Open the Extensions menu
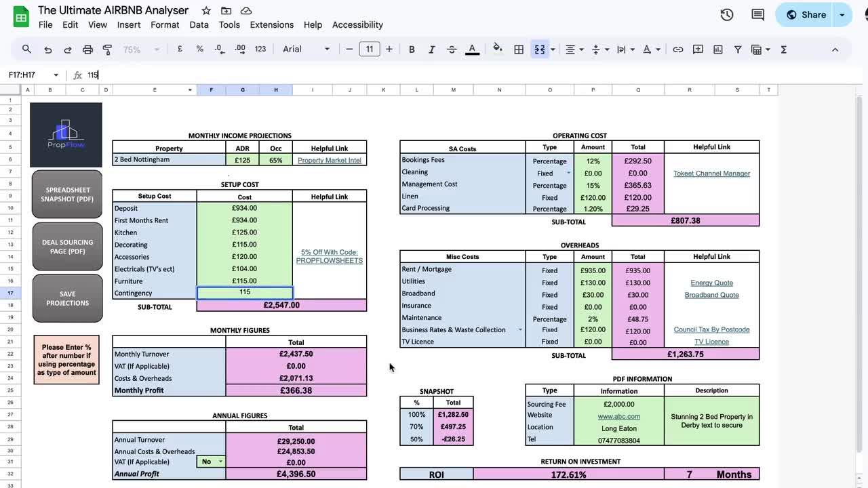The height and width of the screenshot is (488, 868). point(271,24)
